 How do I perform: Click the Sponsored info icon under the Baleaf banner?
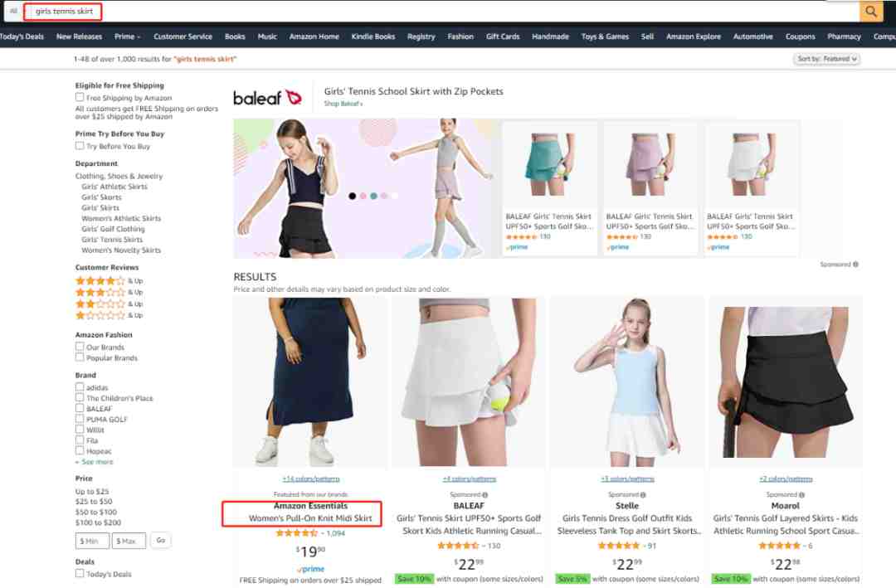[x=855, y=264]
